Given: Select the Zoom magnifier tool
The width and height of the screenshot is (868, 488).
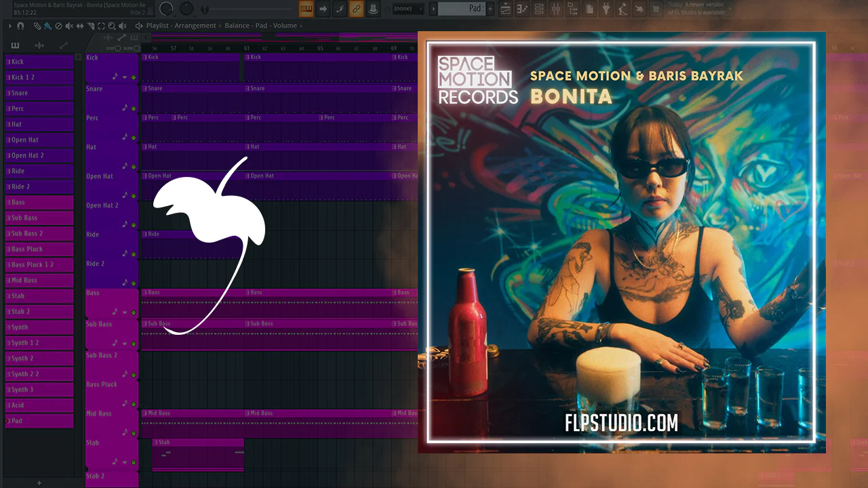Looking at the screenshot, I should (x=113, y=26).
